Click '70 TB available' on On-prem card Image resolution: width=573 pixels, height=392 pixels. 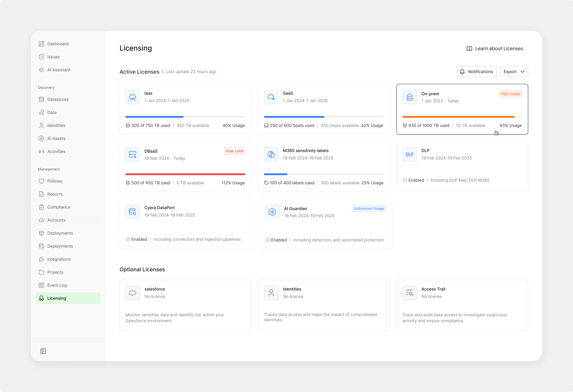point(470,126)
